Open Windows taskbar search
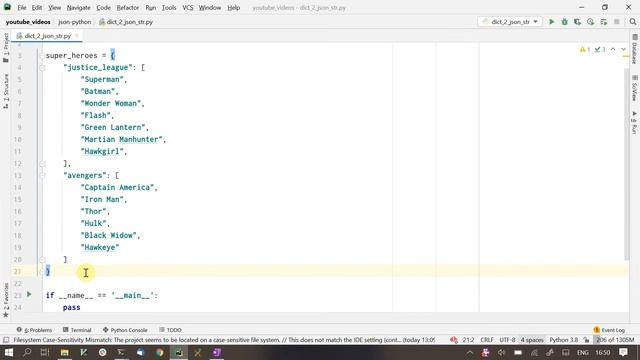This screenshot has width=640, height=360. pos(27,352)
